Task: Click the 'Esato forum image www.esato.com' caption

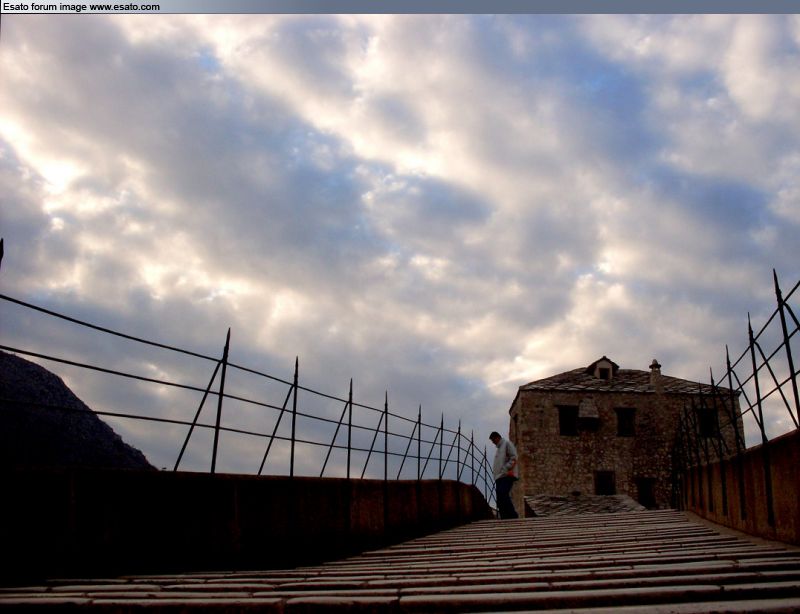Action: (x=81, y=7)
